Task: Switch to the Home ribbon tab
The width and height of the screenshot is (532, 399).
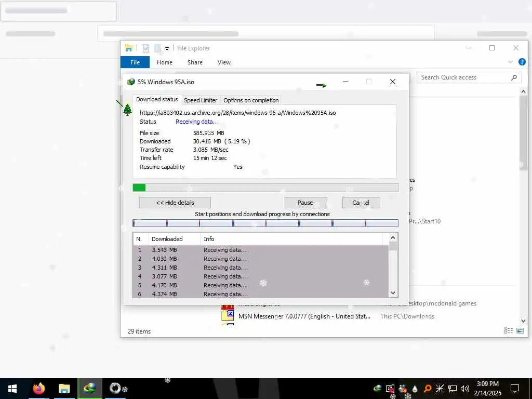Action: pyautogui.click(x=165, y=62)
